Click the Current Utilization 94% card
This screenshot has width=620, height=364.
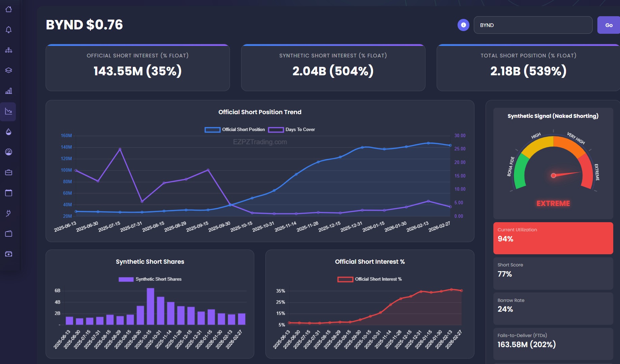553,238
